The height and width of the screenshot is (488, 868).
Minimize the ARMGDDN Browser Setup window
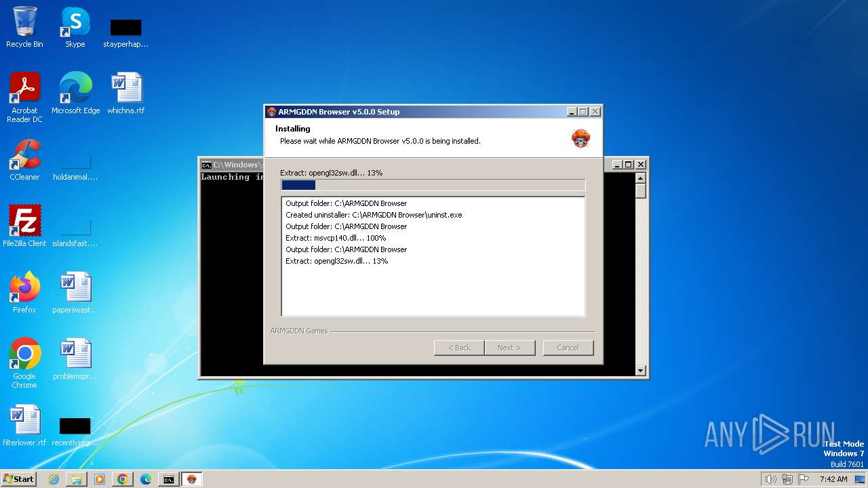572,112
